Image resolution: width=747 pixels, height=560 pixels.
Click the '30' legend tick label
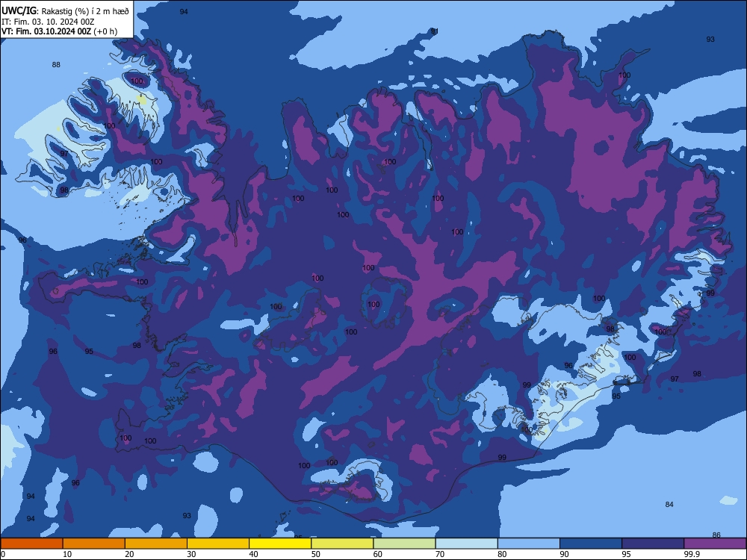(x=191, y=554)
